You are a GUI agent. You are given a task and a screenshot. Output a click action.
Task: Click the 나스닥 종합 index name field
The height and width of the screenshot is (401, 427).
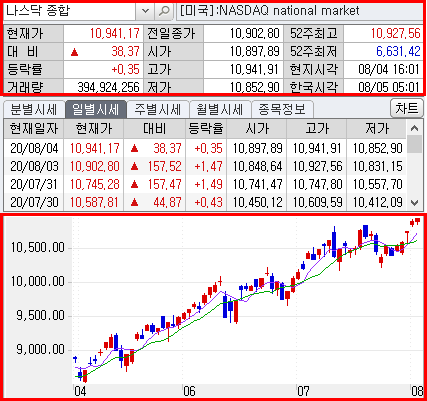[70, 11]
